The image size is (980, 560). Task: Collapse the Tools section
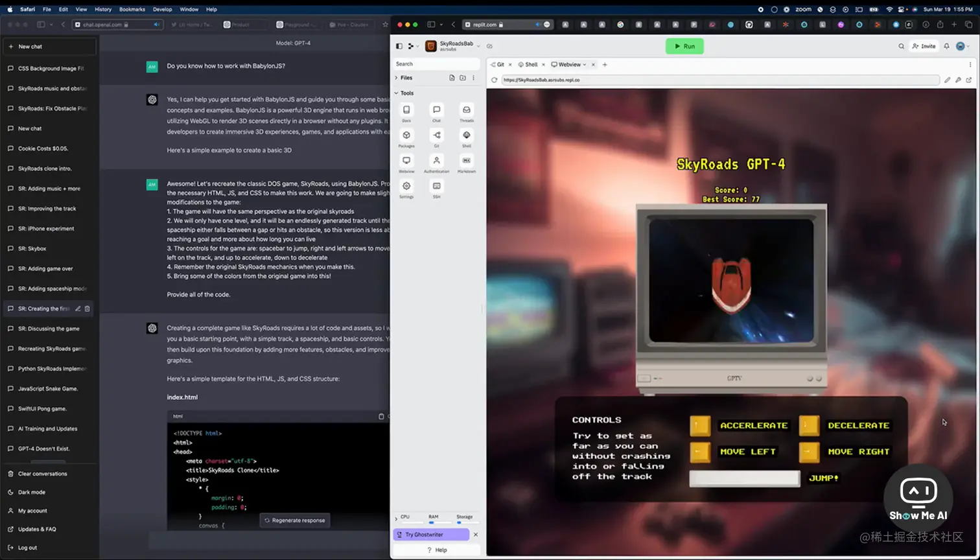click(x=396, y=93)
